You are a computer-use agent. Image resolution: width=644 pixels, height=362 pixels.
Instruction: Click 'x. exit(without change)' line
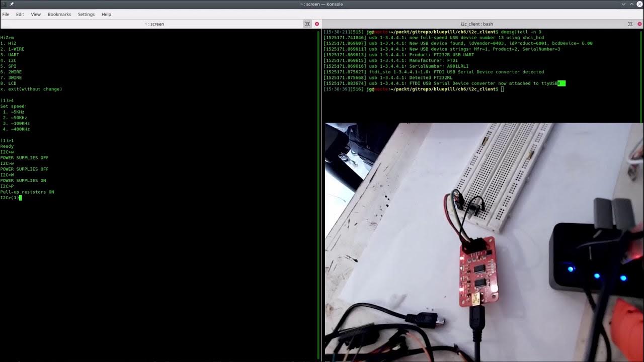tap(31, 89)
